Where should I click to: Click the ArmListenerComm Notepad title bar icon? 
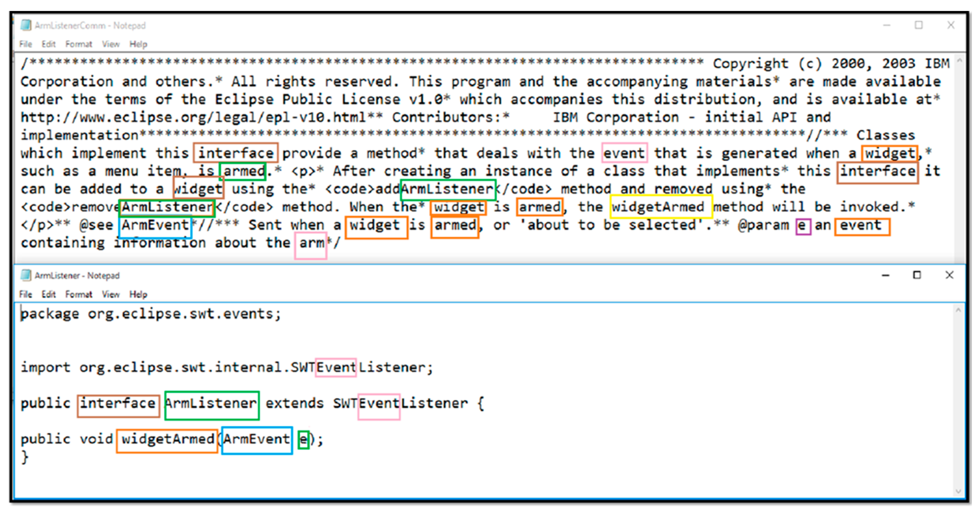[x=26, y=25]
